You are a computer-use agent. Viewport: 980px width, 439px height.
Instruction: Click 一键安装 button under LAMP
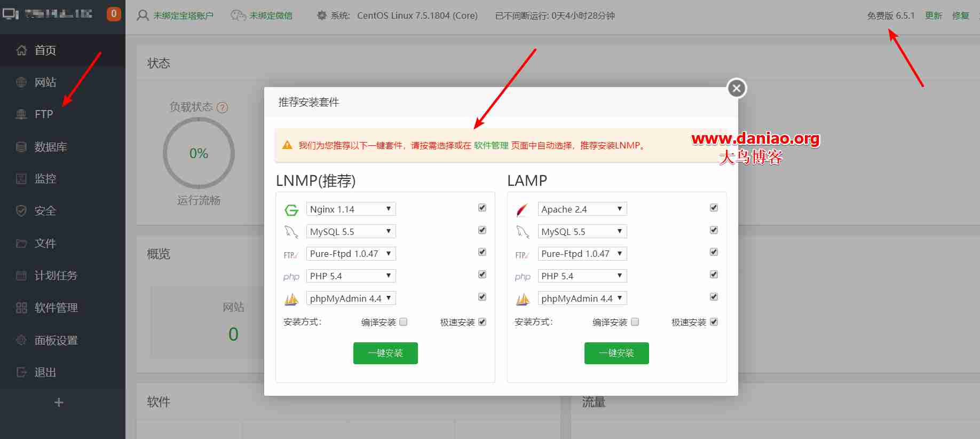(617, 353)
